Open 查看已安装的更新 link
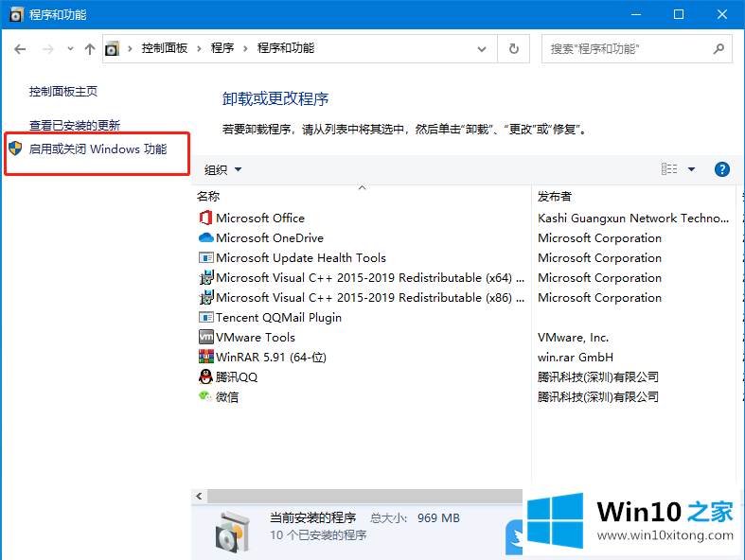 click(x=75, y=126)
